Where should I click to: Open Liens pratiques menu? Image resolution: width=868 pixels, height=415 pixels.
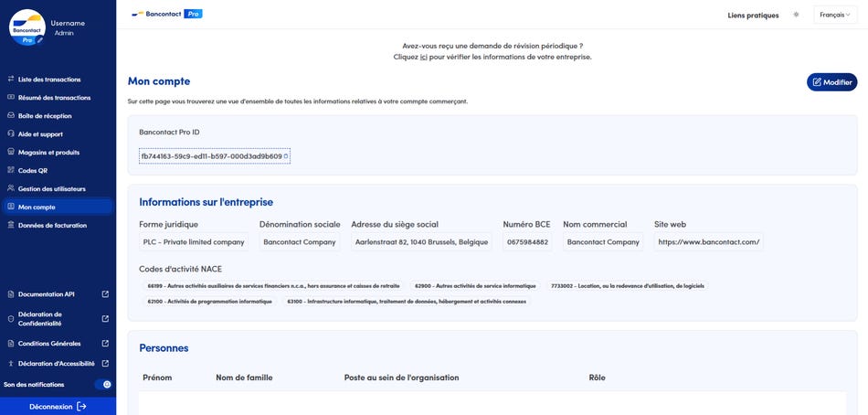pyautogui.click(x=753, y=16)
